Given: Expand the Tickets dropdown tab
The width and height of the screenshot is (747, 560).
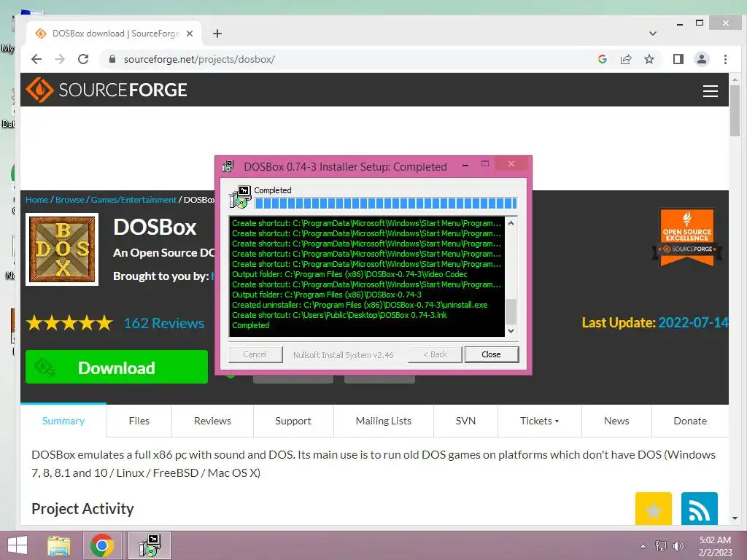Looking at the screenshot, I should (539, 421).
